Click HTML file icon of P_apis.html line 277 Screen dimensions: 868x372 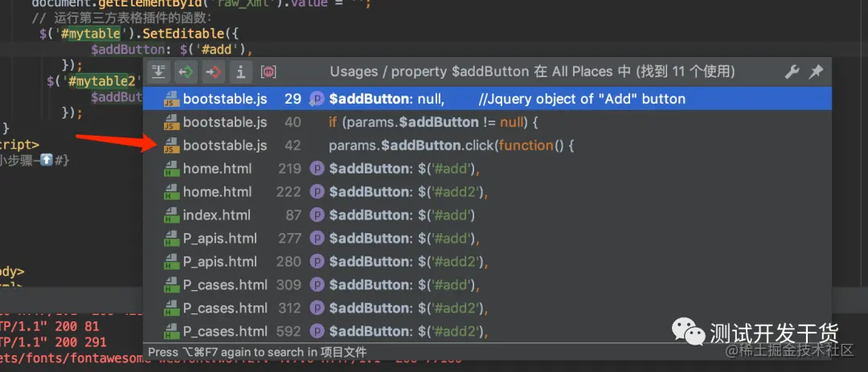click(172, 239)
